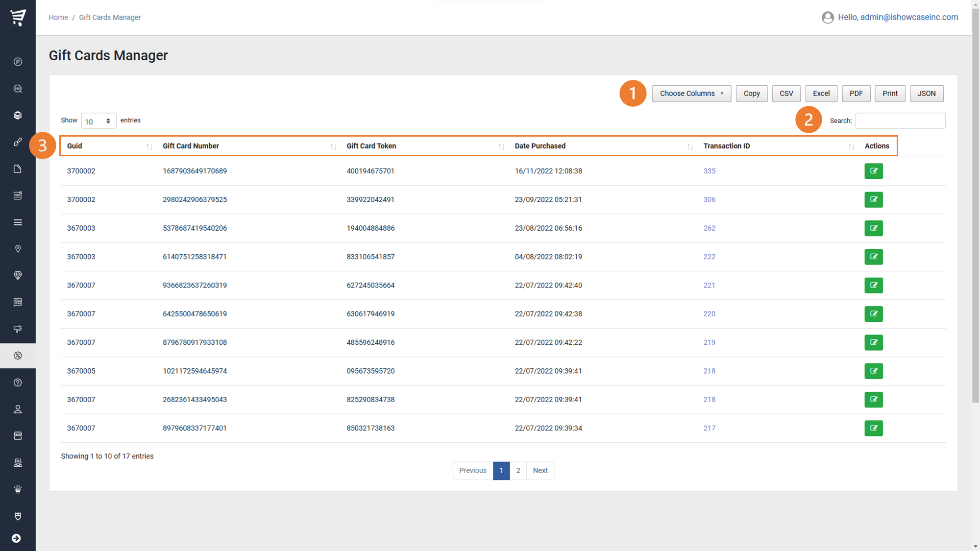The width and height of the screenshot is (980, 551).
Task: Open the paintbrush design sidebar icon
Action: pos(18,142)
